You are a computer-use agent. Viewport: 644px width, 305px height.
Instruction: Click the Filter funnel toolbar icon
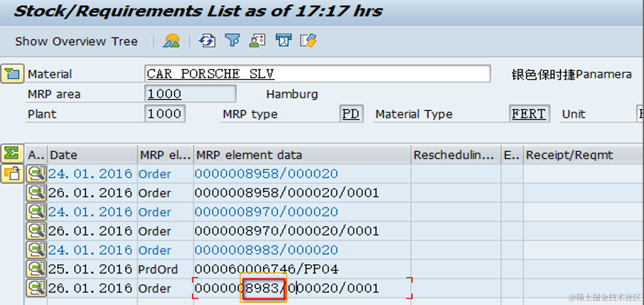coord(232,41)
